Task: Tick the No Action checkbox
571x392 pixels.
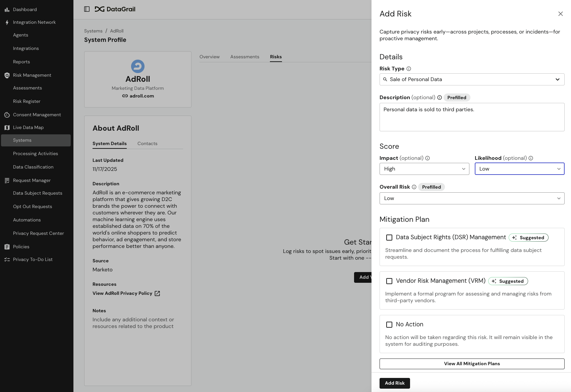Action: [x=389, y=325]
